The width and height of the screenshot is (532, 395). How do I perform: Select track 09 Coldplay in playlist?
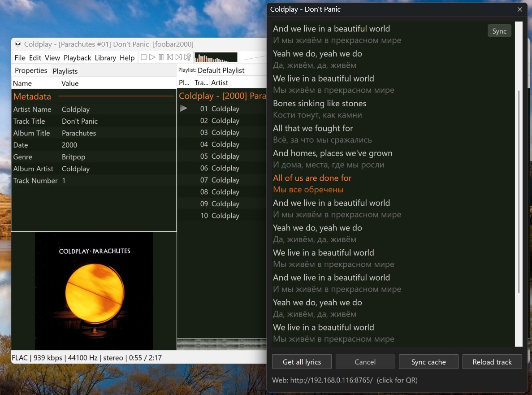coord(222,204)
